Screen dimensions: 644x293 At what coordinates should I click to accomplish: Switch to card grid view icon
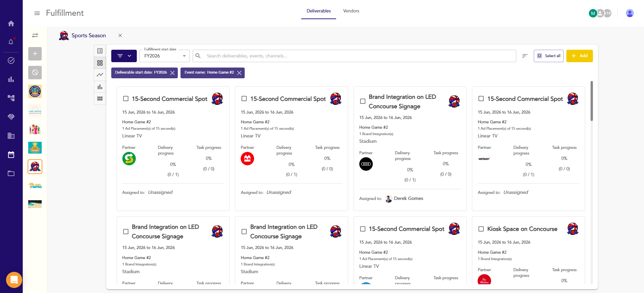pos(100,63)
